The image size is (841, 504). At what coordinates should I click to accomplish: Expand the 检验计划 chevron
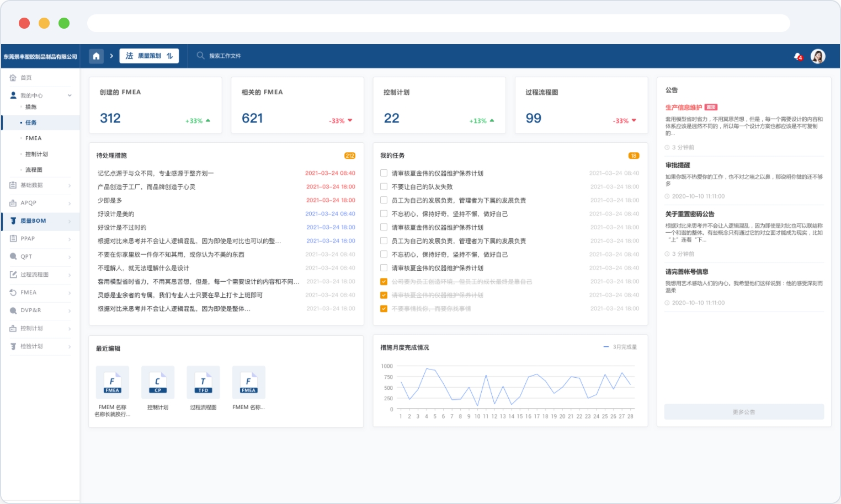click(70, 346)
